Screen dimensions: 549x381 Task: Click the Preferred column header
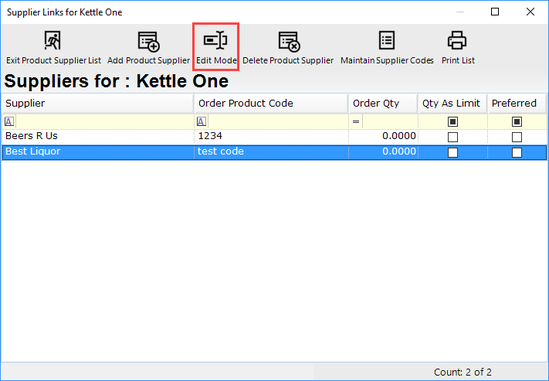[x=517, y=104]
